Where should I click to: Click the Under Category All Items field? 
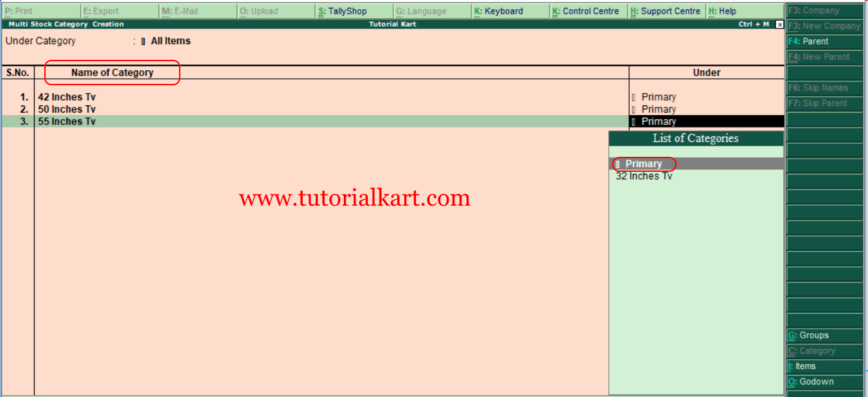coord(169,40)
